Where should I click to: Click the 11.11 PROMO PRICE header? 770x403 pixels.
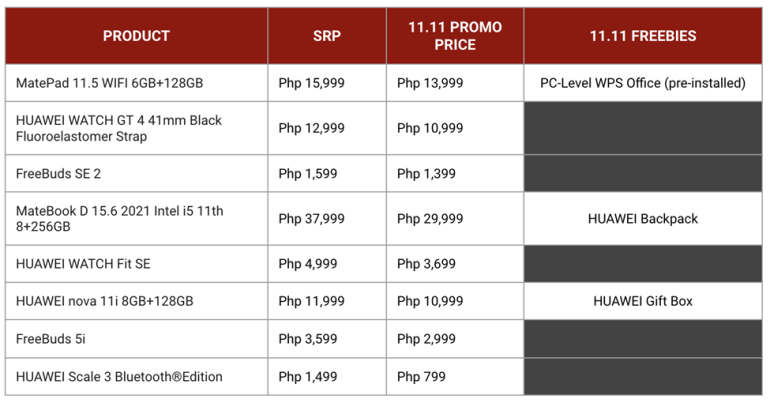(455, 36)
